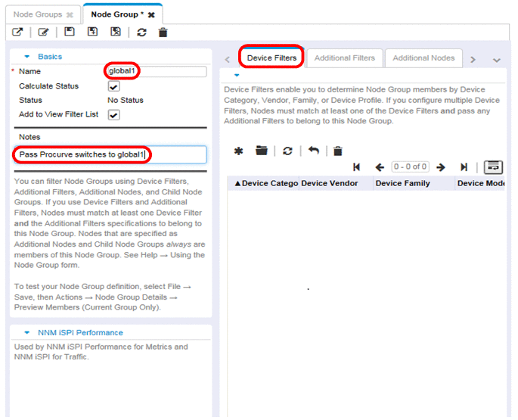Click the Name input field
The image size is (518, 420).
[x=155, y=71]
